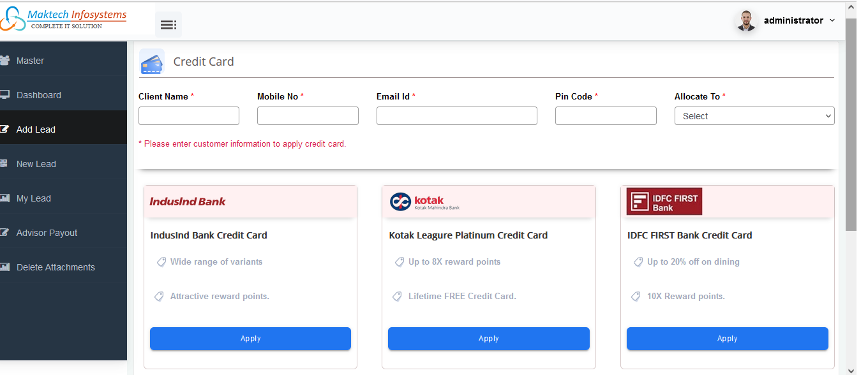Image resolution: width=868 pixels, height=375 pixels.
Task: Click the IndusInd Bank logo
Action: click(188, 202)
